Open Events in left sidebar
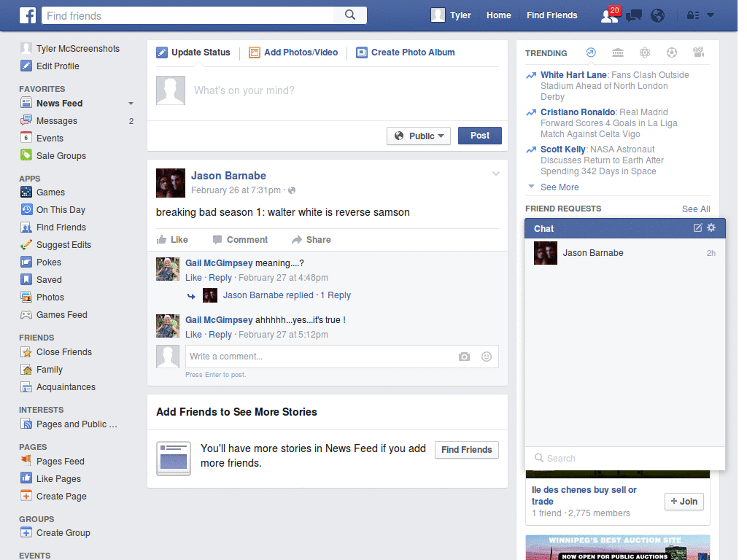Image resolution: width=747 pixels, height=560 pixels. point(42,138)
